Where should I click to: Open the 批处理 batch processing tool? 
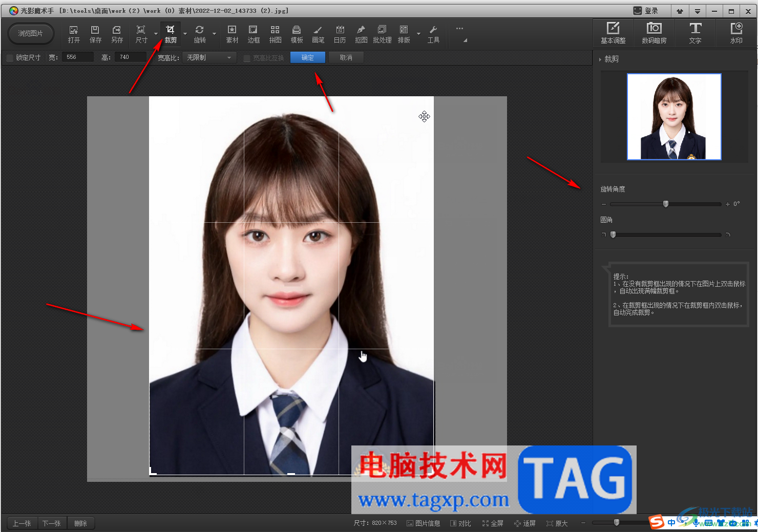(382, 34)
